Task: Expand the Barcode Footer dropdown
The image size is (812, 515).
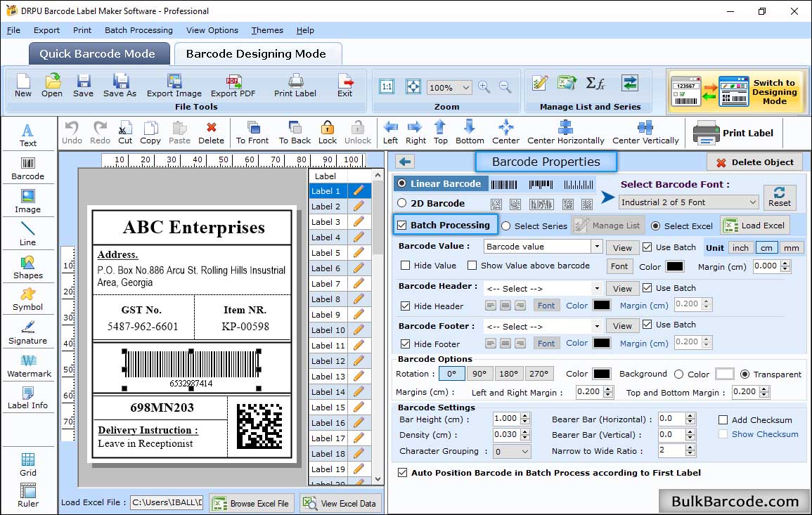Action: click(x=597, y=326)
